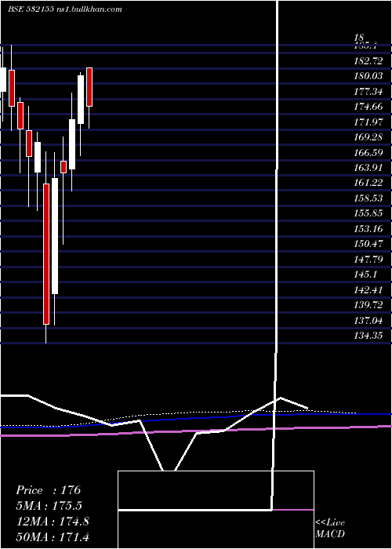
Task: Click the 163.91 price axis label
Action: [x=368, y=167]
